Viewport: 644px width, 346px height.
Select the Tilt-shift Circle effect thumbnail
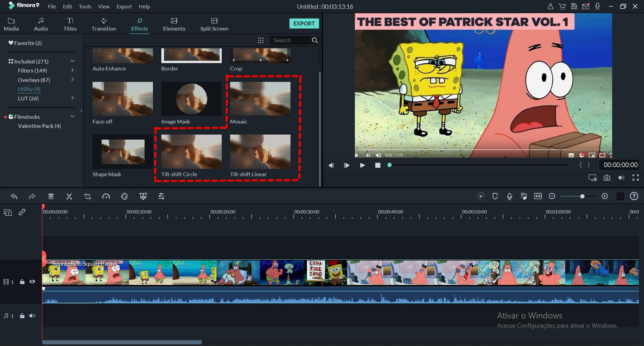tap(192, 152)
